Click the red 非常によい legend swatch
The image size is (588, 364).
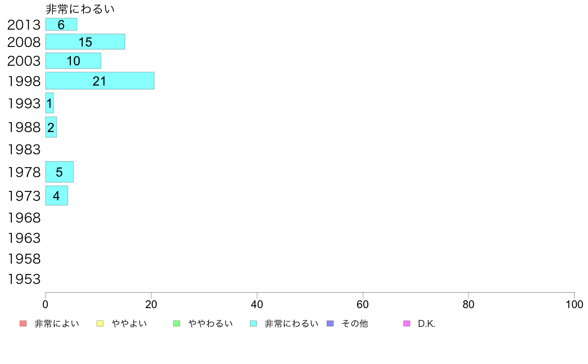click(23, 323)
